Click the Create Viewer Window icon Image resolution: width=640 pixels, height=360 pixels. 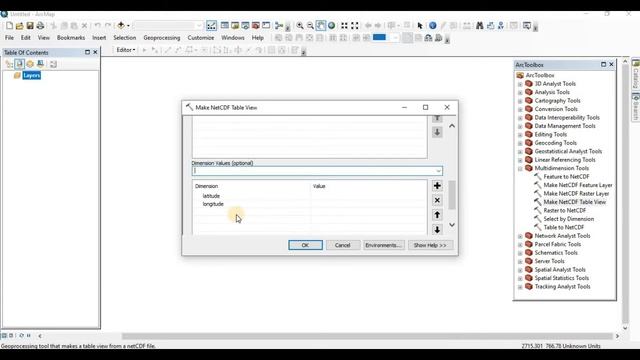tap(527, 26)
